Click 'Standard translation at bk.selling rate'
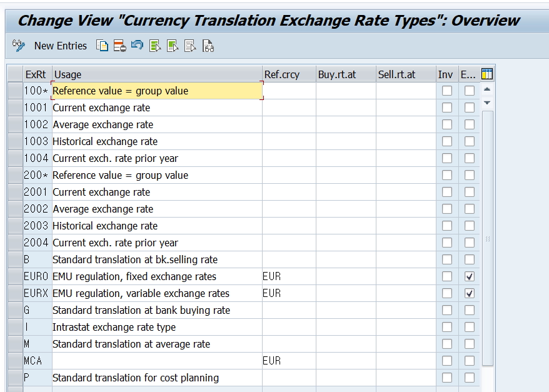This screenshot has height=392, width=549. [135, 259]
